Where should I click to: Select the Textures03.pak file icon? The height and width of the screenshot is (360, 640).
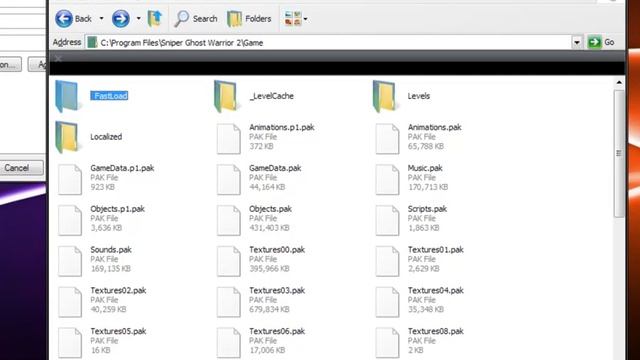tap(229, 302)
